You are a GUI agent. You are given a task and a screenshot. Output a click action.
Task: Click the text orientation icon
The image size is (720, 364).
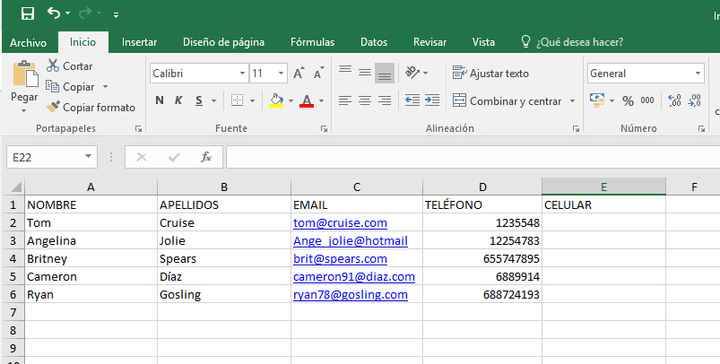click(412, 73)
